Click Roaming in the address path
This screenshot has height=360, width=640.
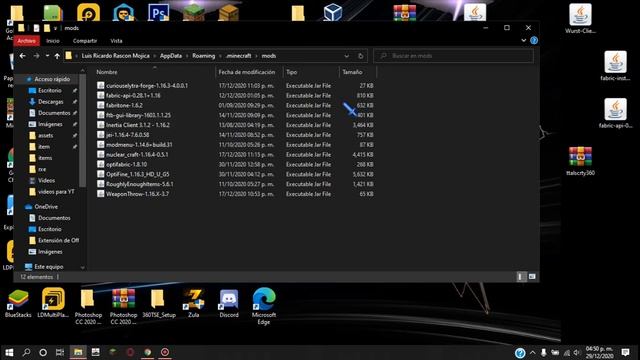tap(204, 56)
